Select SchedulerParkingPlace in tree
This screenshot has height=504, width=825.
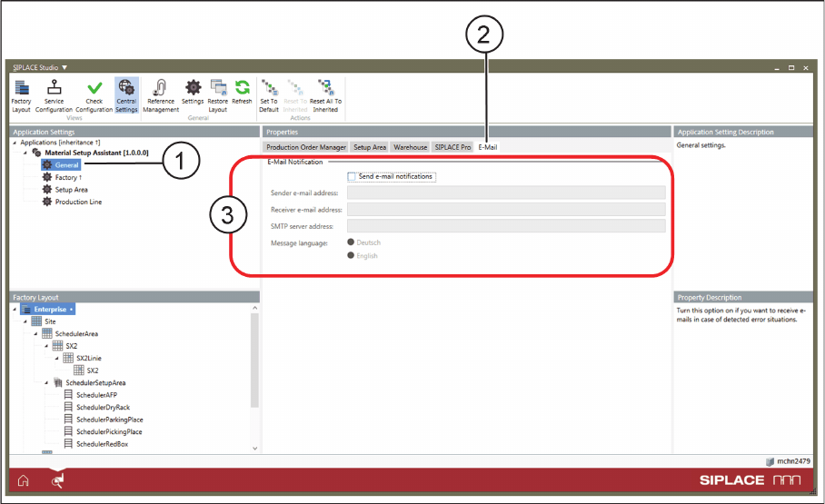109,420
